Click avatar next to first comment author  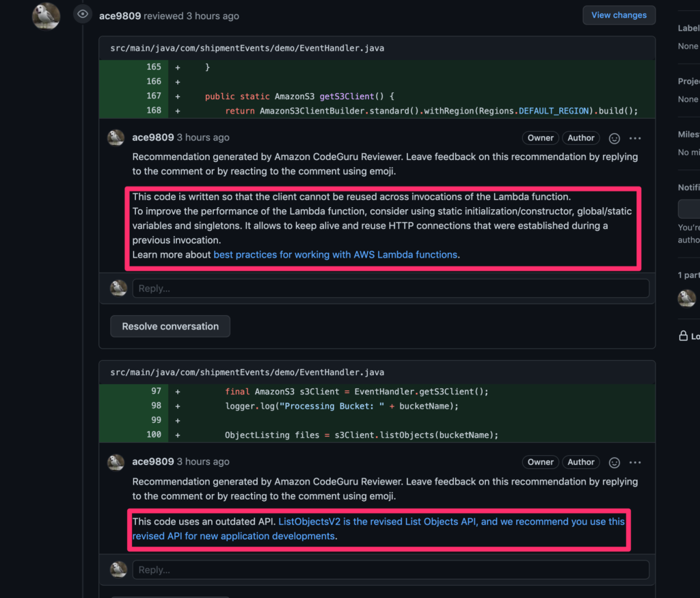116,138
